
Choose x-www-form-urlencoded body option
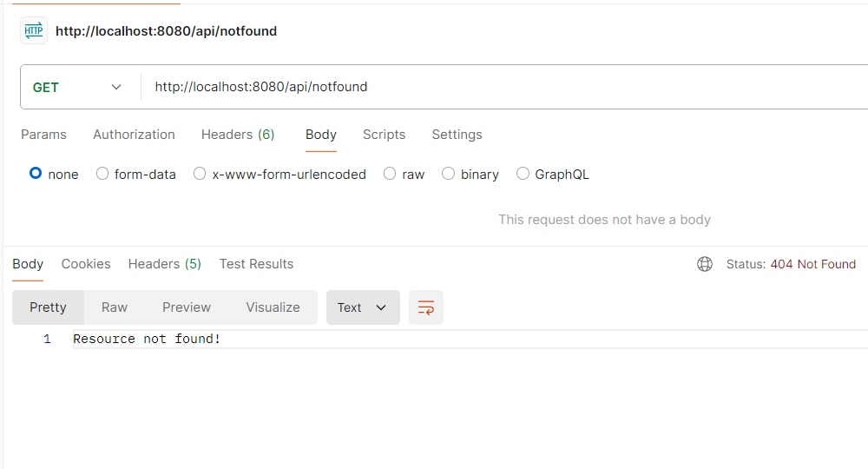pyautogui.click(x=200, y=174)
